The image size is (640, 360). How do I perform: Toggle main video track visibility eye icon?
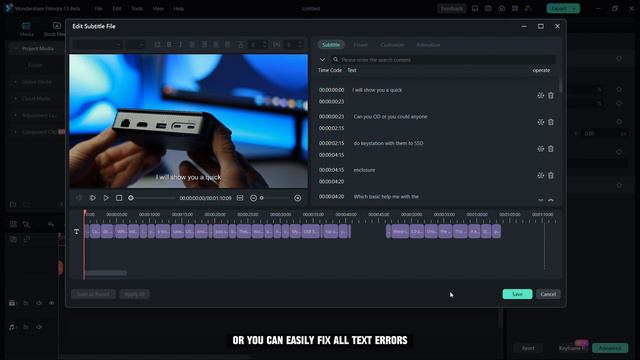pos(51,303)
